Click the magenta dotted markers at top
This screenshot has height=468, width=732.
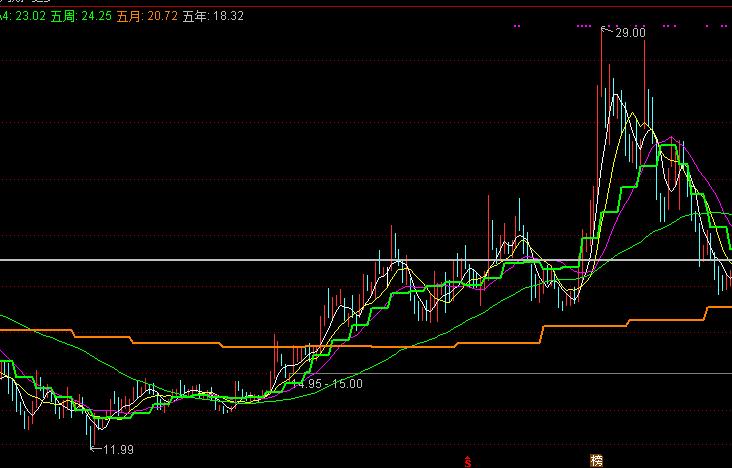pos(587,25)
